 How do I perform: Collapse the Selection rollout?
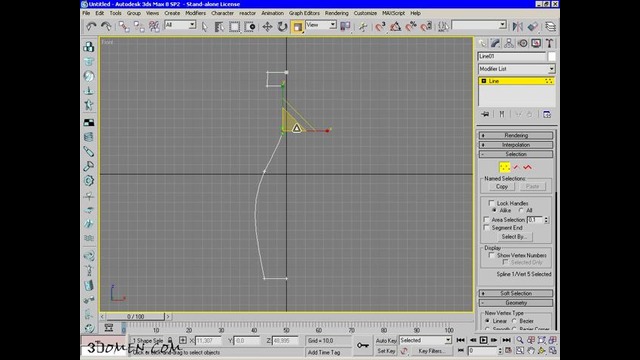pyautogui.click(x=516, y=154)
